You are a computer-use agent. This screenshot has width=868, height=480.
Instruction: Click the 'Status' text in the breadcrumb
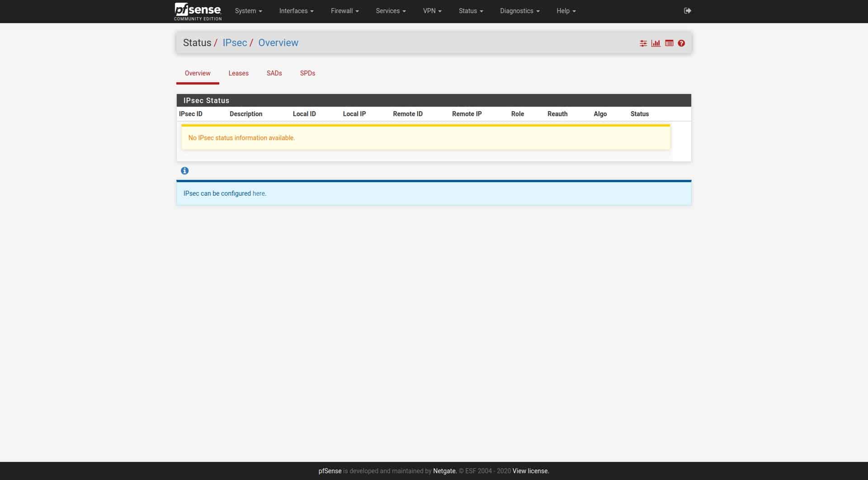pyautogui.click(x=197, y=43)
